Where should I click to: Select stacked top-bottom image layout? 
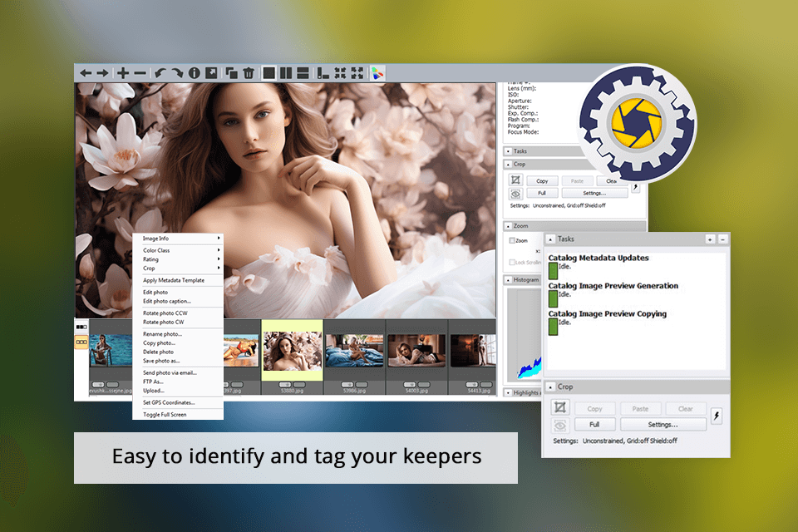pos(303,73)
